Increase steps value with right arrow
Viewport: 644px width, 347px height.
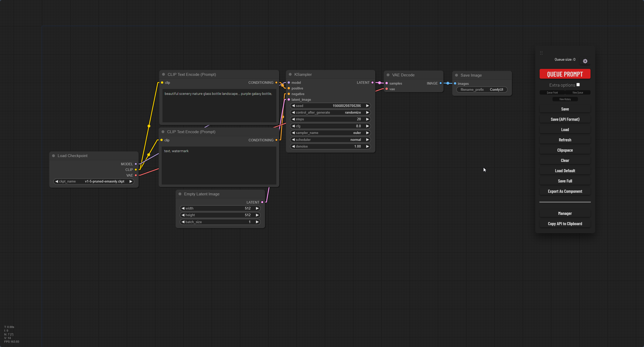[367, 119]
